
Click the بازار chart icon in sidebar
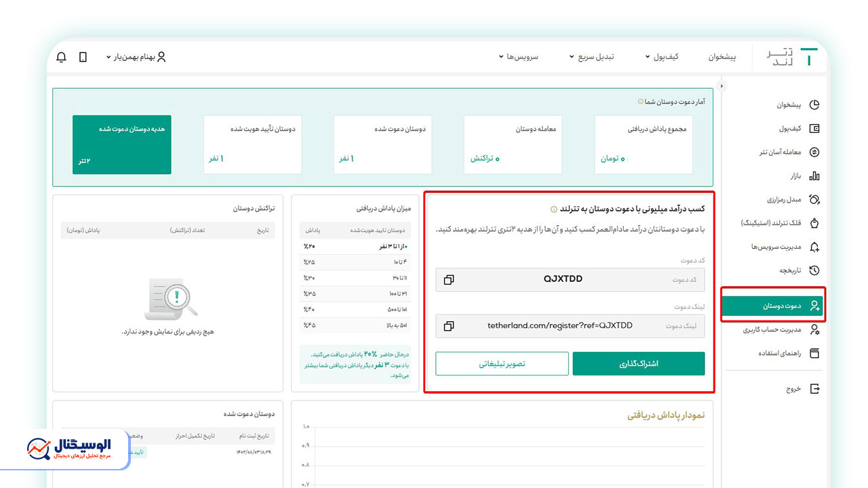pyautogui.click(x=814, y=176)
